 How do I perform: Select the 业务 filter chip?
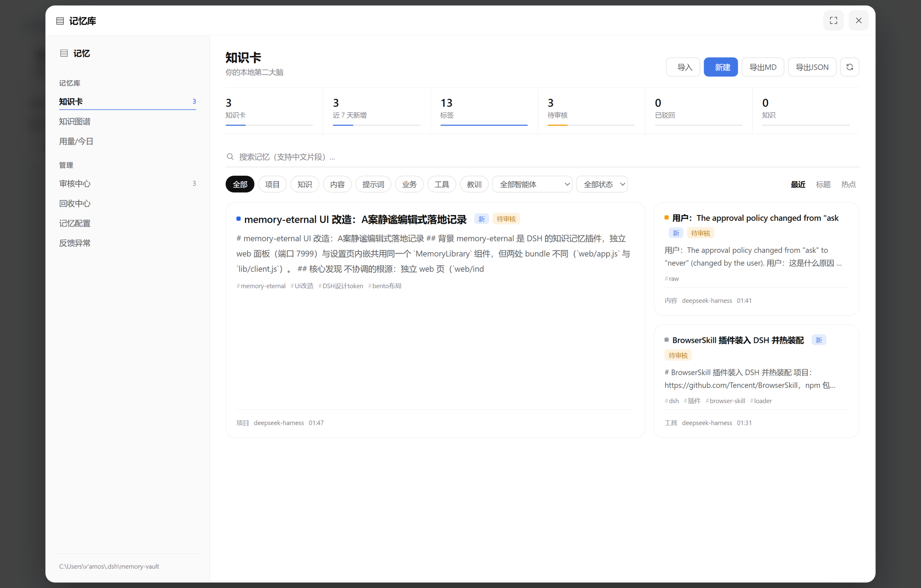click(409, 184)
